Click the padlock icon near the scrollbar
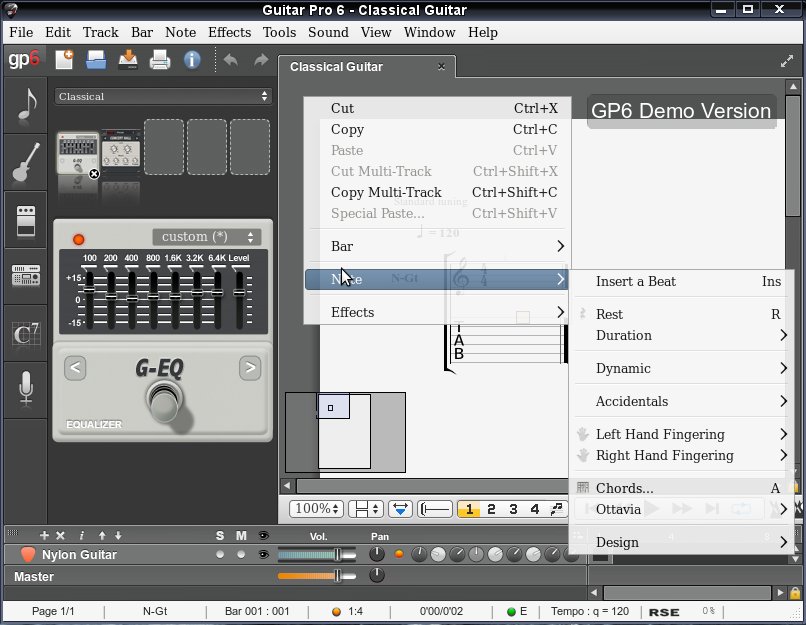The width and height of the screenshot is (806, 625). [x=795, y=593]
